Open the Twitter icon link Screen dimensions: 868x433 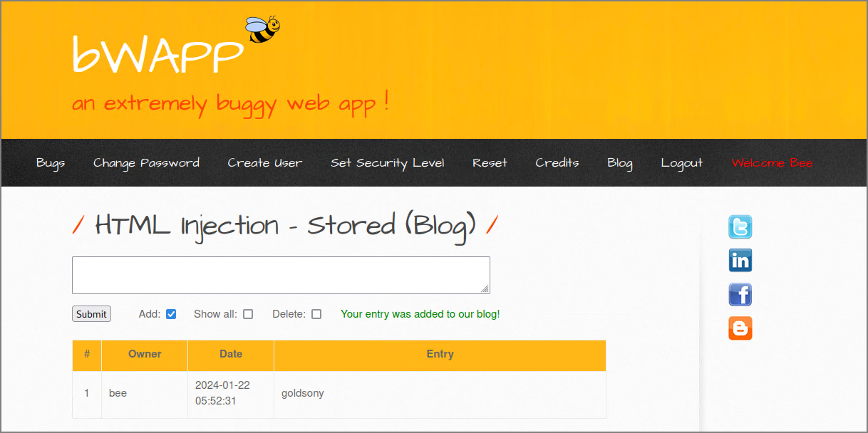740,227
